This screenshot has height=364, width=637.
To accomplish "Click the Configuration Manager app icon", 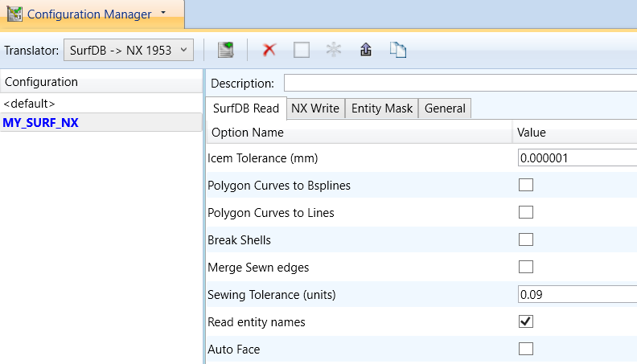I will click(x=14, y=14).
